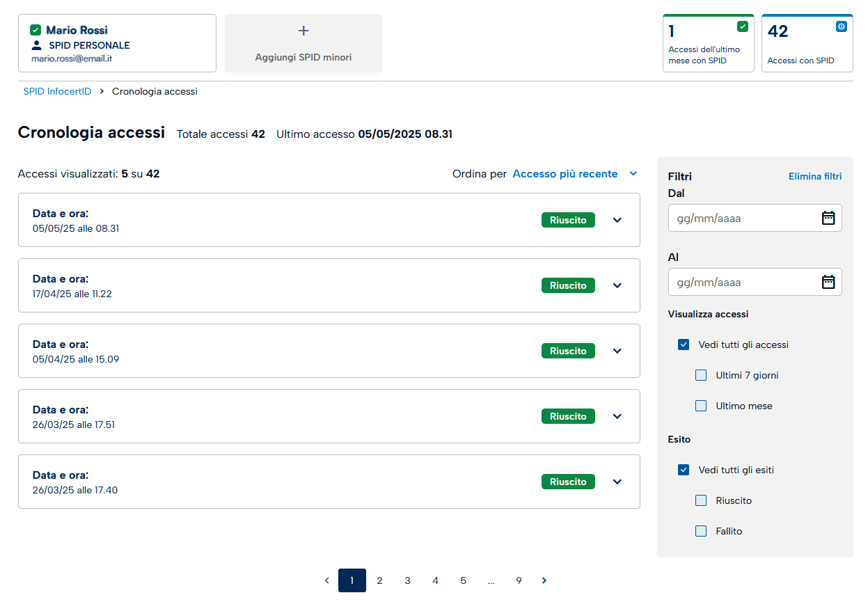
Task: Select the Ultimo mese checkbox filter
Action: click(701, 406)
